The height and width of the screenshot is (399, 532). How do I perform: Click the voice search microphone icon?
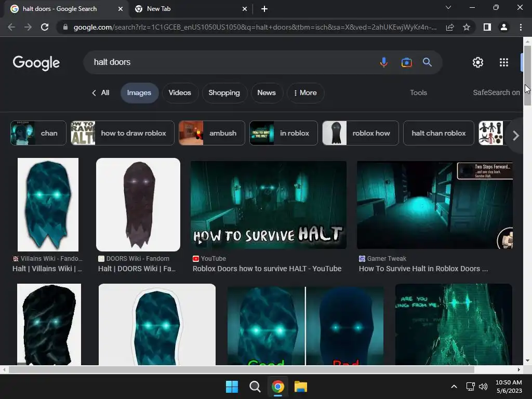[384, 62]
